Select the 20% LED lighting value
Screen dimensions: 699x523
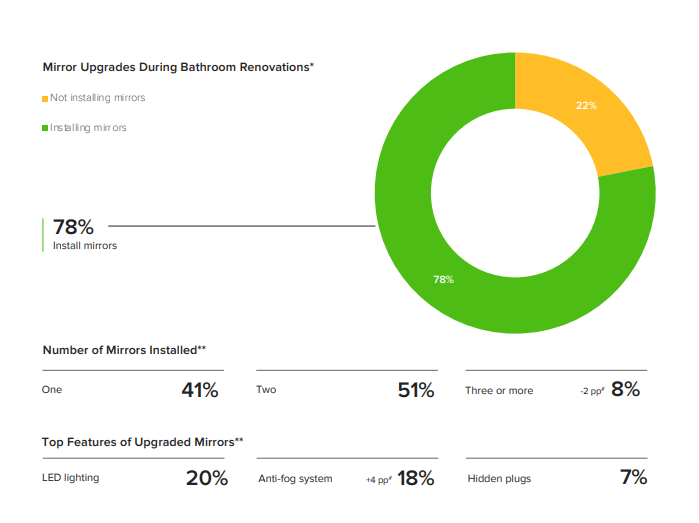point(207,478)
